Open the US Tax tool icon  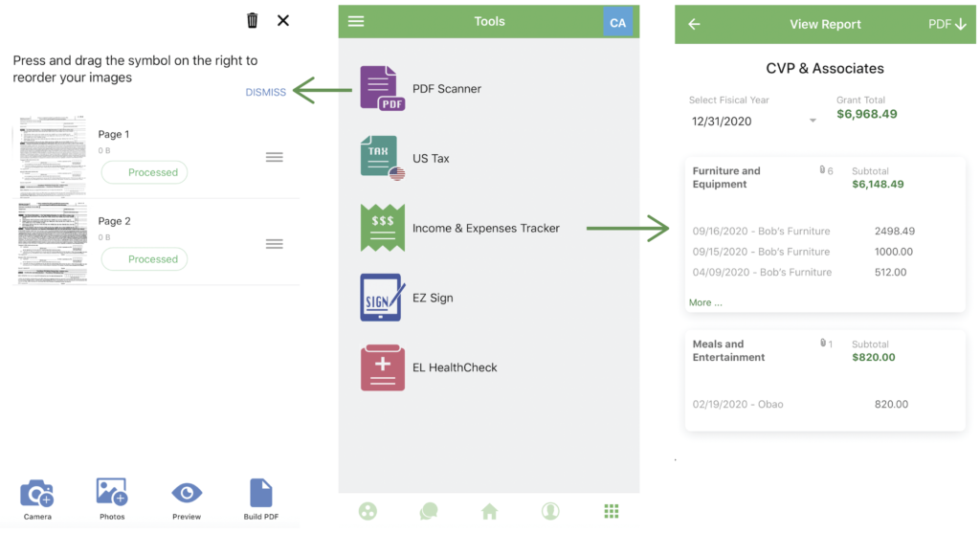pos(382,158)
